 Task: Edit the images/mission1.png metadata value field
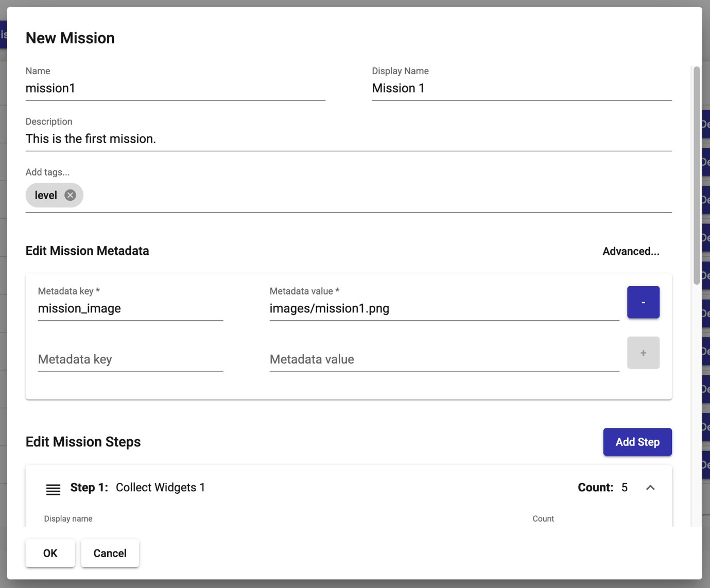coord(444,308)
